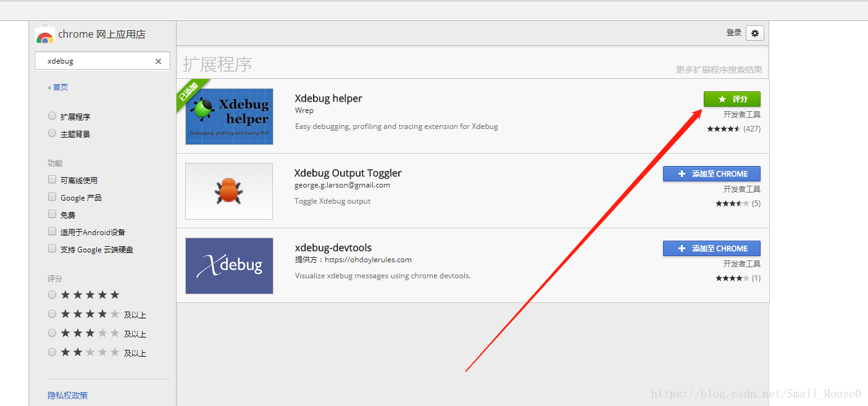The height and width of the screenshot is (406, 868).
Task: Open the Xdebug helper title
Action: [328, 98]
